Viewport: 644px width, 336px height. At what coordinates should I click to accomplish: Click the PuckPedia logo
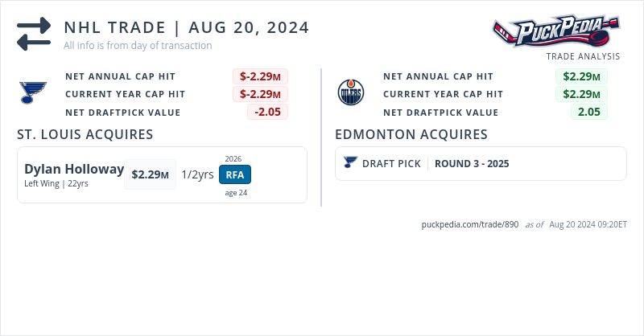(x=556, y=32)
